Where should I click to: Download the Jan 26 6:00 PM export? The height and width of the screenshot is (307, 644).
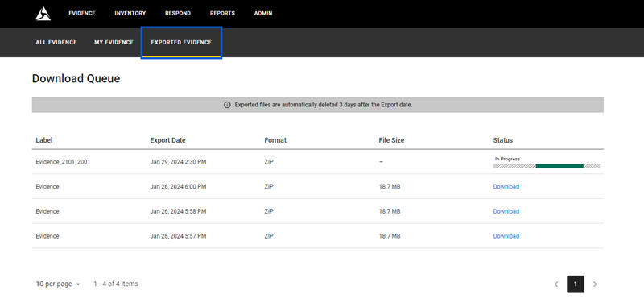click(x=506, y=187)
